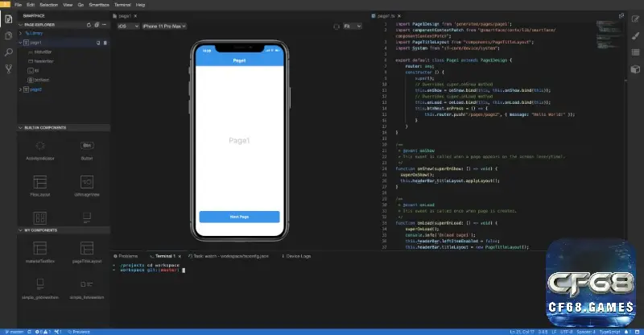The width and height of the screenshot is (644, 335).
Task: Open the Fit zoom dropdown
Action: click(x=353, y=27)
